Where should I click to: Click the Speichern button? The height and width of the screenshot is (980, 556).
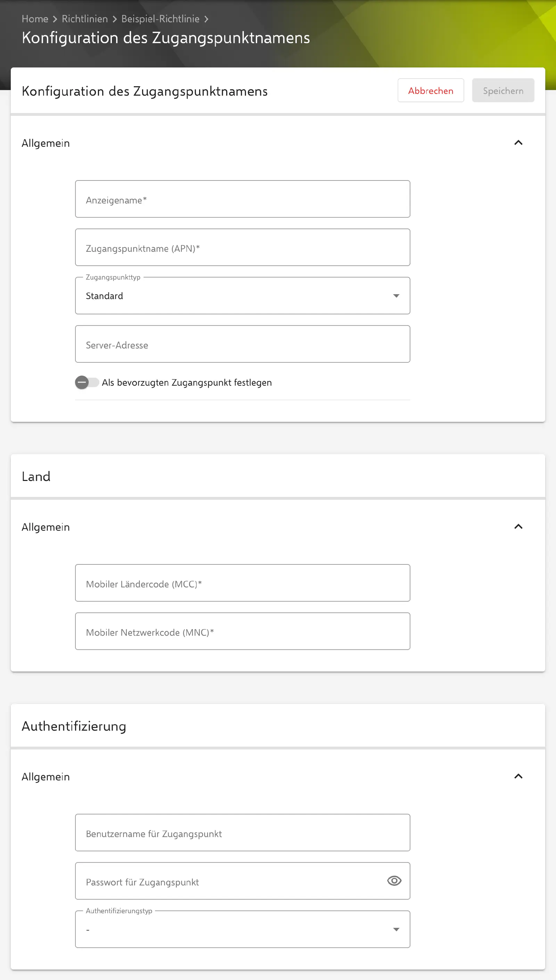point(503,90)
